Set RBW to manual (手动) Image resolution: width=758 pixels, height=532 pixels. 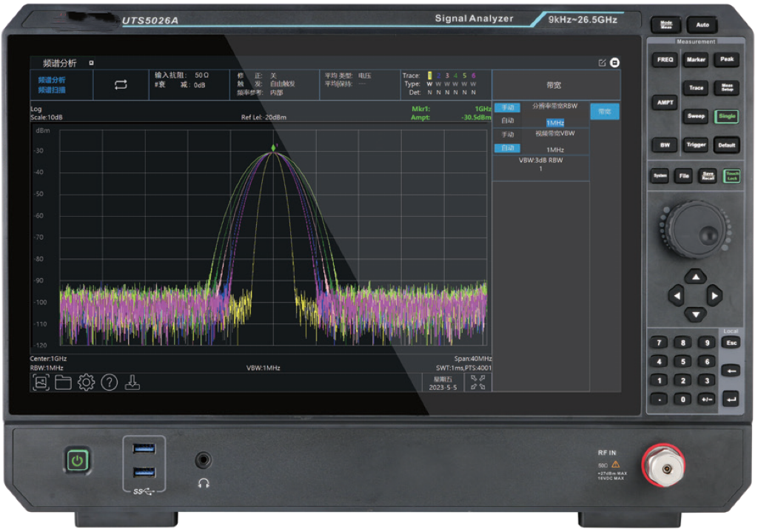tap(507, 108)
